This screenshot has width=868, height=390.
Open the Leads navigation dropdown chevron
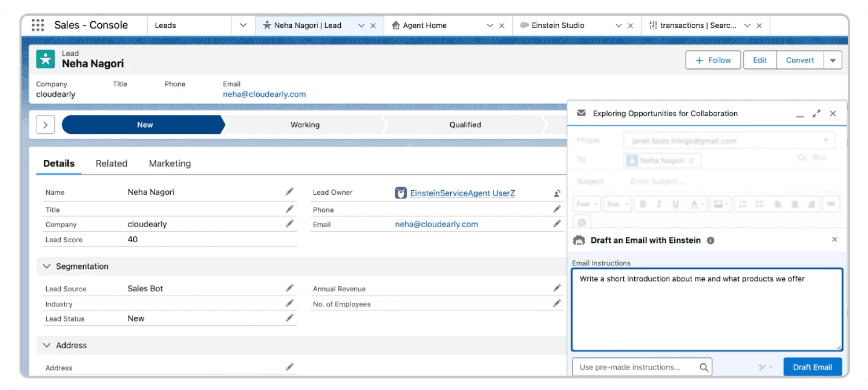[243, 25]
